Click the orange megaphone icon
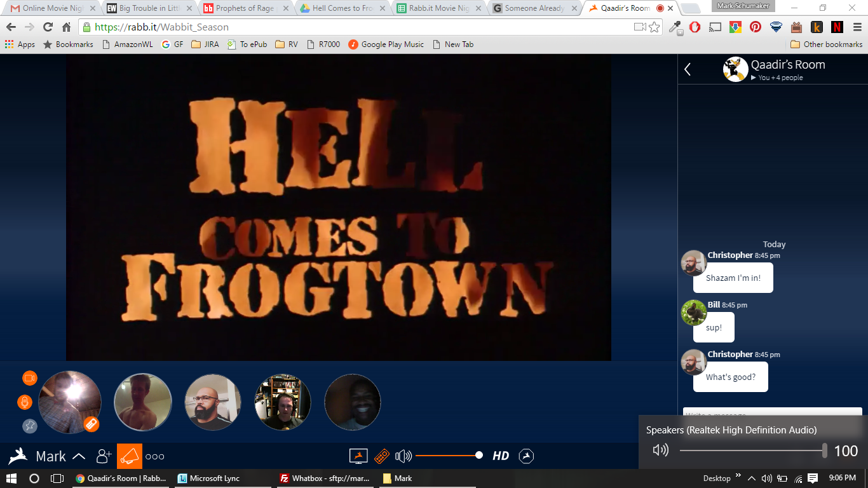Screen dimensions: 868x488 [130, 456]
